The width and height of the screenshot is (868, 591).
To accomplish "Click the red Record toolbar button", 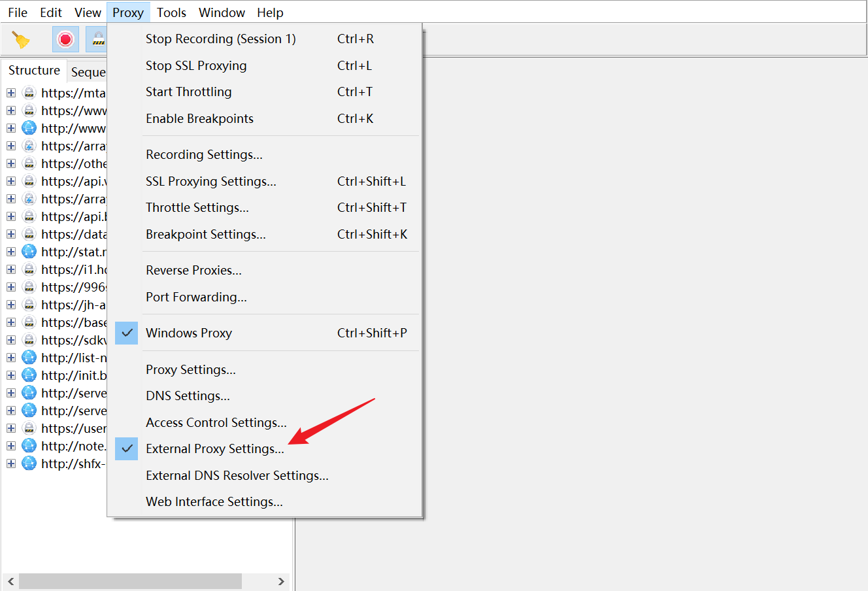I will point(65,40).
